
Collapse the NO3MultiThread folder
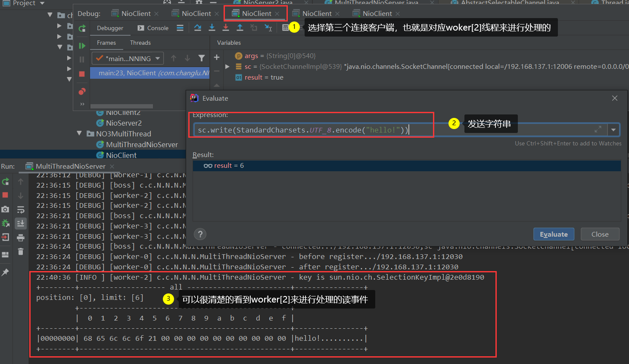(x=79, y=133)
